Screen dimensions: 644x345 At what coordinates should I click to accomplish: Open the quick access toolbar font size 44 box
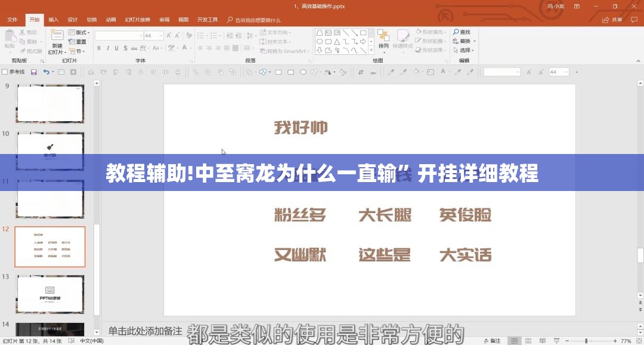(559, 72)
